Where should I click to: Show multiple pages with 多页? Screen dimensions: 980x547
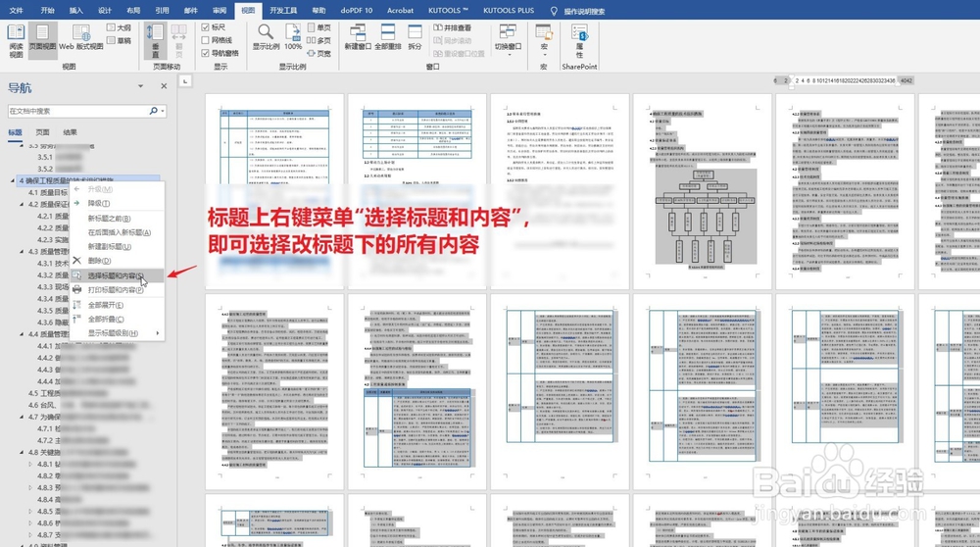tap(319, 40)
